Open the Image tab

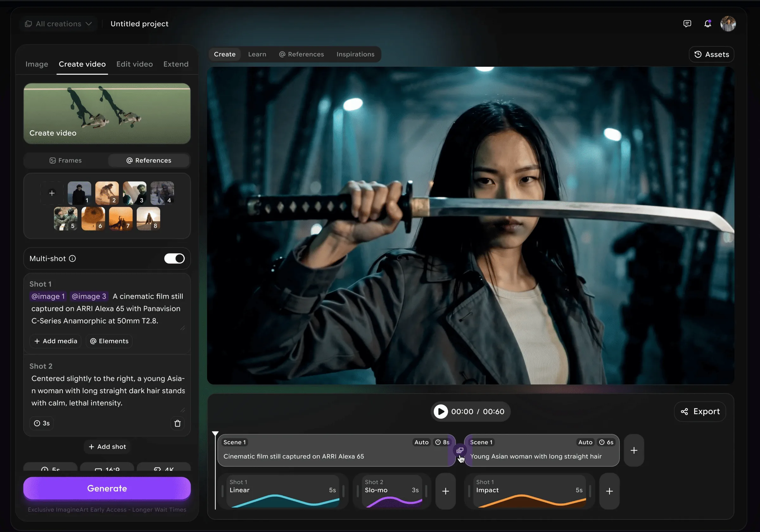37,64
